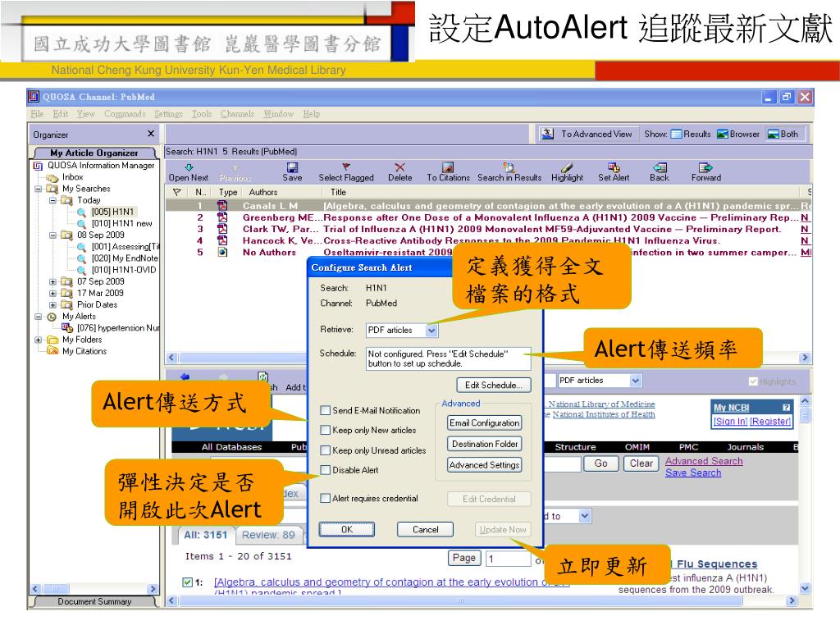Uncheck article 1 checkbox in PubMed results
Viewport: 840px width, 630px height.
point(188,582)
